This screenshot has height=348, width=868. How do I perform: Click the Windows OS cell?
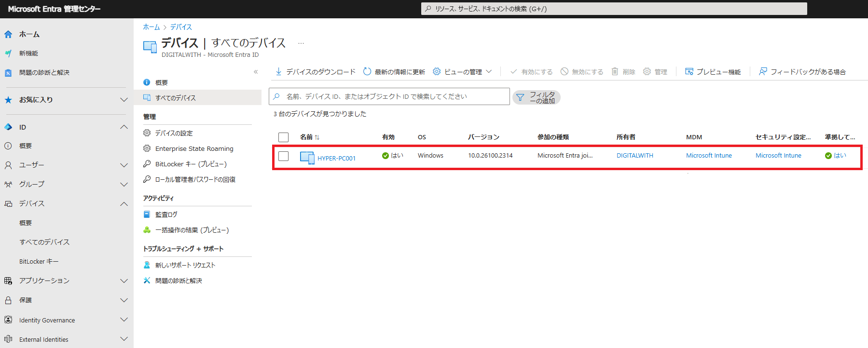click(430, 156)
